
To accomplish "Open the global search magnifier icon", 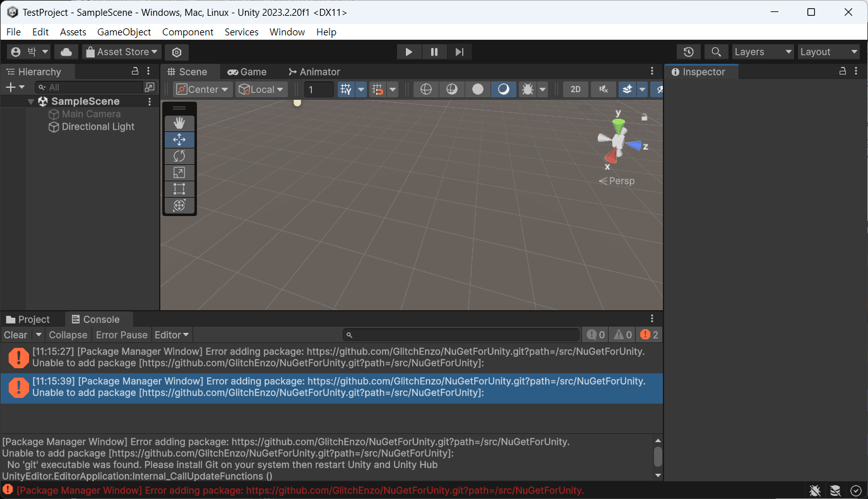I will tap(716, 52).
